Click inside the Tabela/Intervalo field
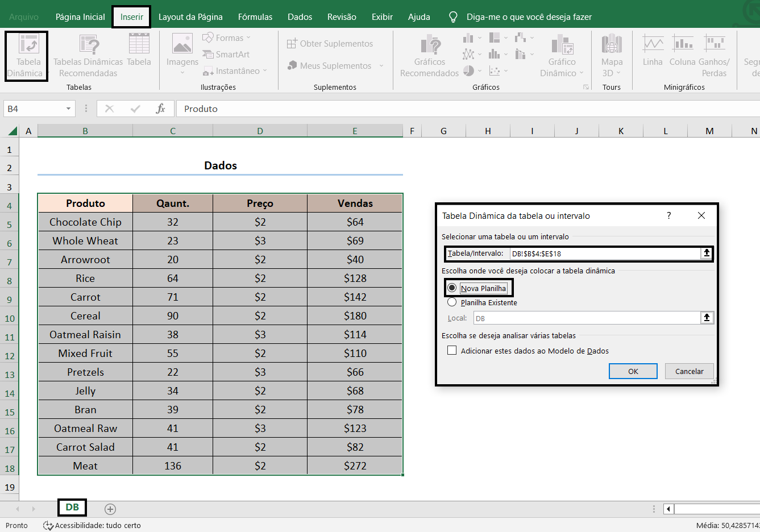 [597, 253]
